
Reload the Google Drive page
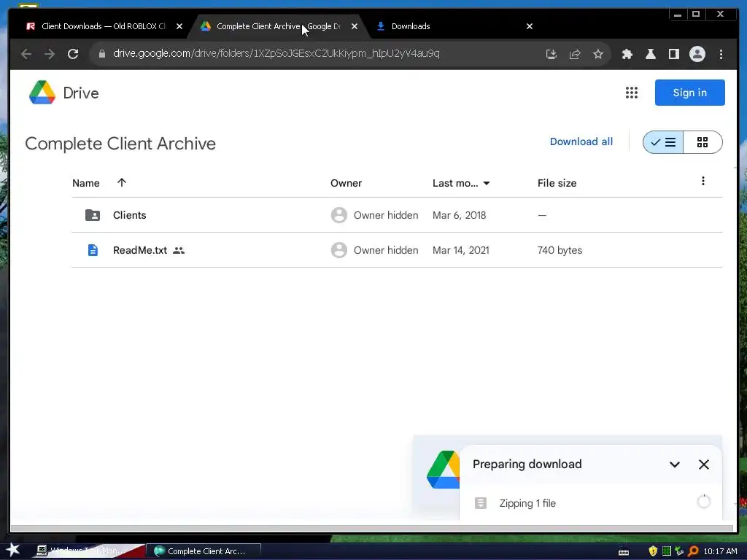point(73,54)
